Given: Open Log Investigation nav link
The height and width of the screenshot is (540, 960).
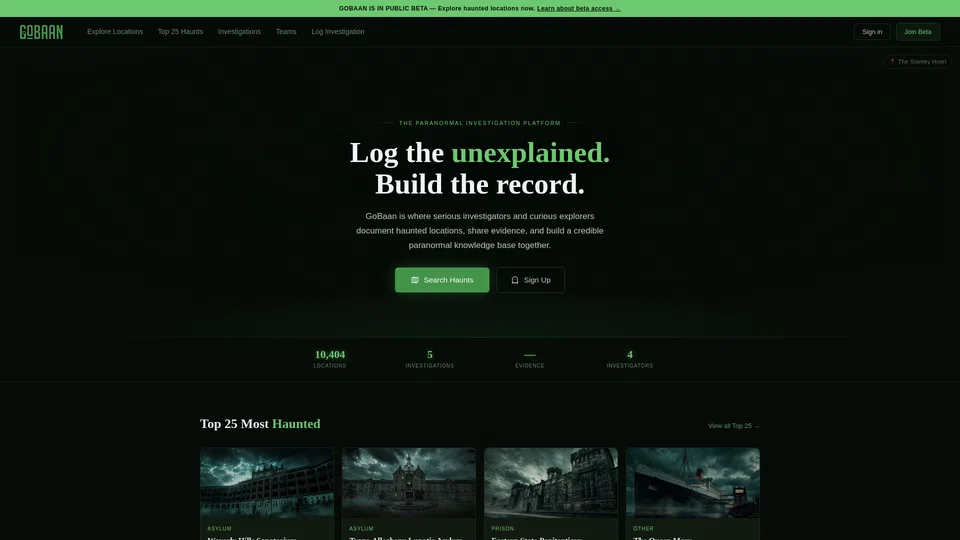Looking at the screenshot, I should [x=337, y=32].
